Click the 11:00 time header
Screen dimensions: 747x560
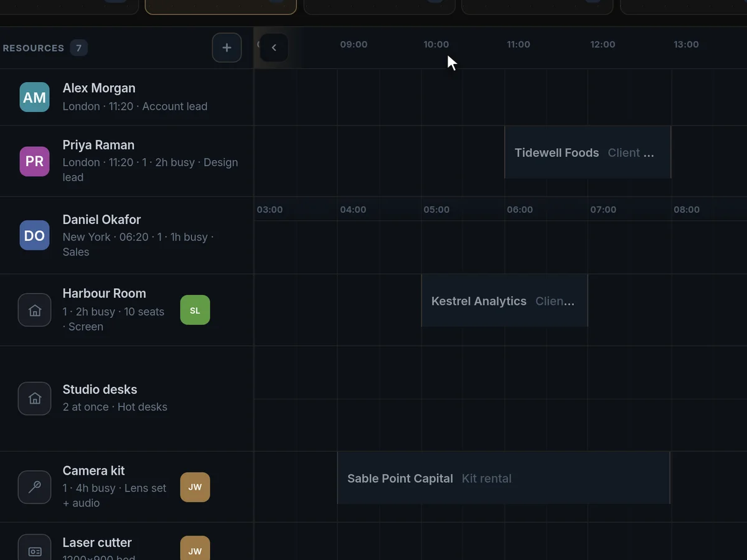519,44
